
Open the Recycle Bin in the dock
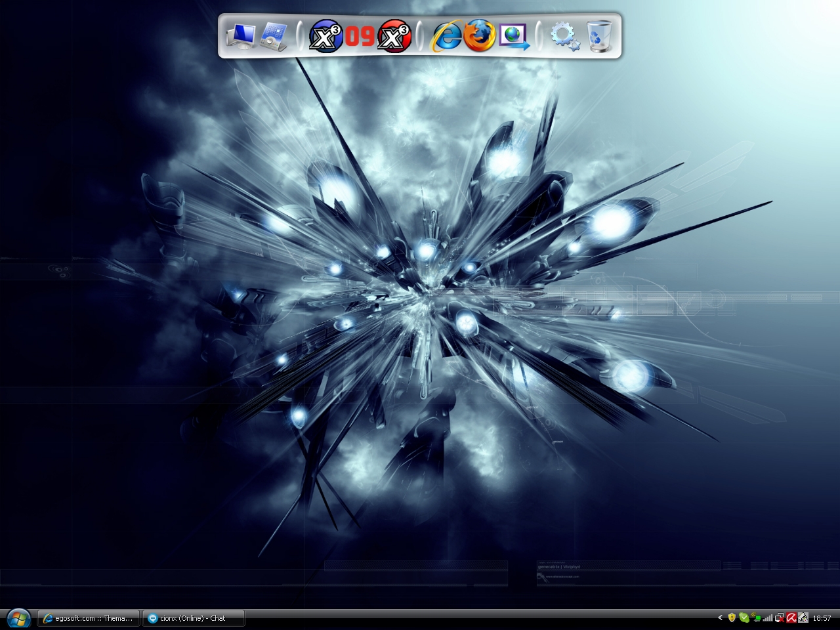(x=600, y=35)
